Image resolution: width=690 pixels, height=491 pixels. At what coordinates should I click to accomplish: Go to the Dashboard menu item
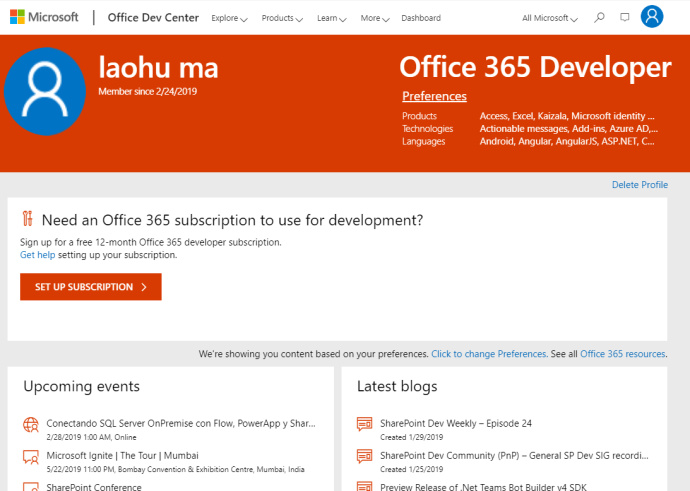421,18
